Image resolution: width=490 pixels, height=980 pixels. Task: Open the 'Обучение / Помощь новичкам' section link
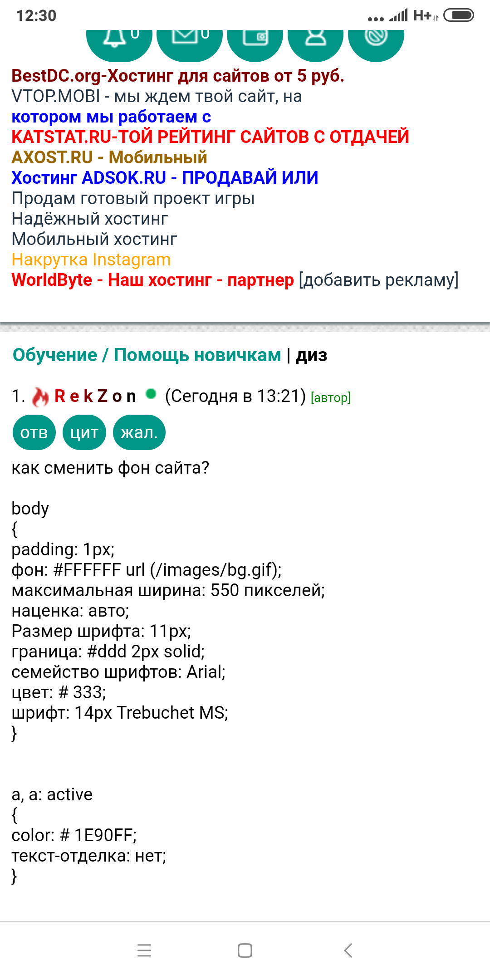point(147,355)
